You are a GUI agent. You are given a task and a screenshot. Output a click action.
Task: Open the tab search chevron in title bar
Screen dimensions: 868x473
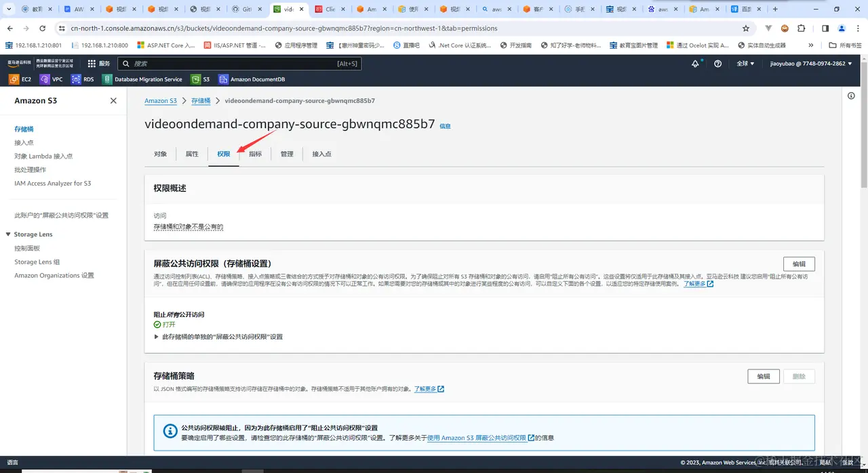coord(8,9)
